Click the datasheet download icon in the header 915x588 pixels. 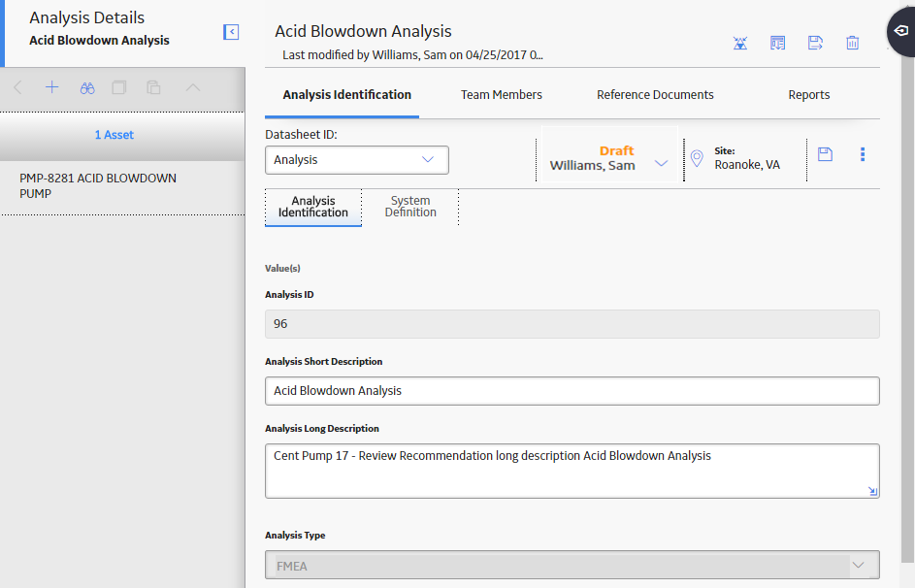click(777, 43)
